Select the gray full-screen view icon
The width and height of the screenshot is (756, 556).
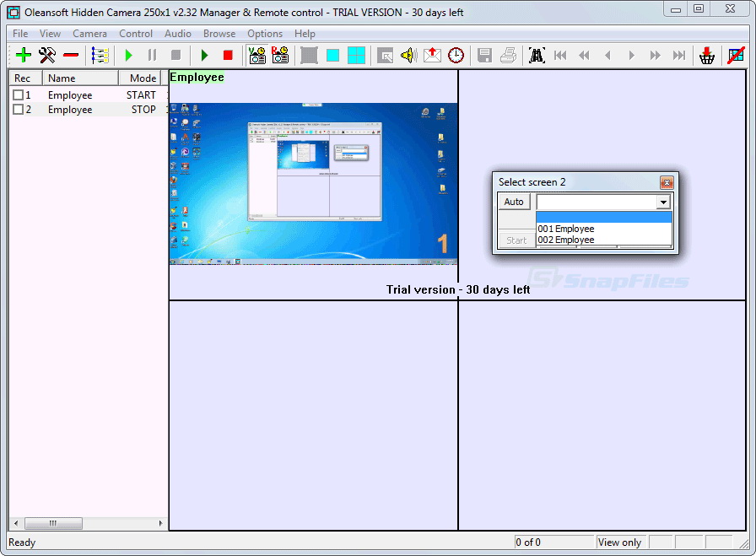click(x=309, y=56)
